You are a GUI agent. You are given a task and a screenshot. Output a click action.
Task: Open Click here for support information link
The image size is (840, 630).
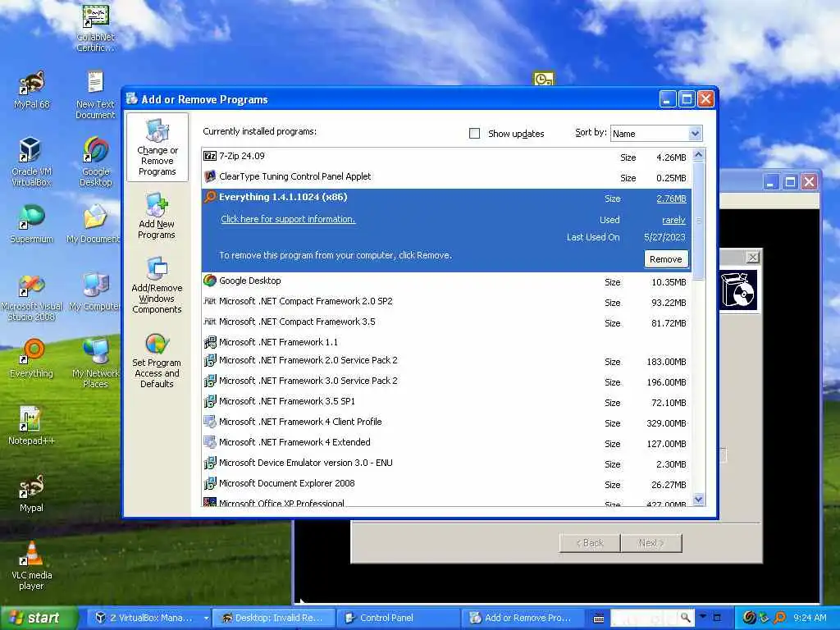(288, 219)
